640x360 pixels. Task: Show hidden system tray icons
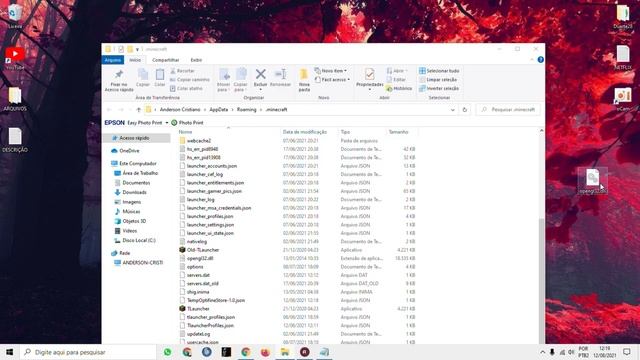542,352
